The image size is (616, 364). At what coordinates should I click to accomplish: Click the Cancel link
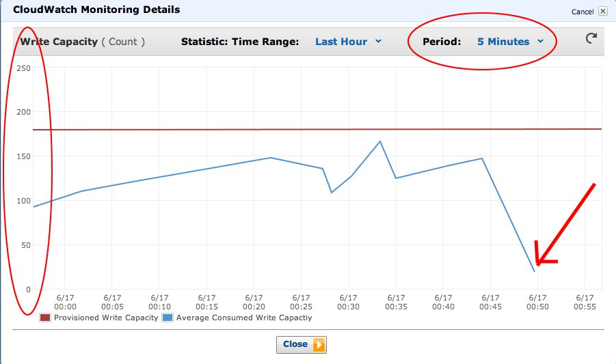[x=582, y=12]
